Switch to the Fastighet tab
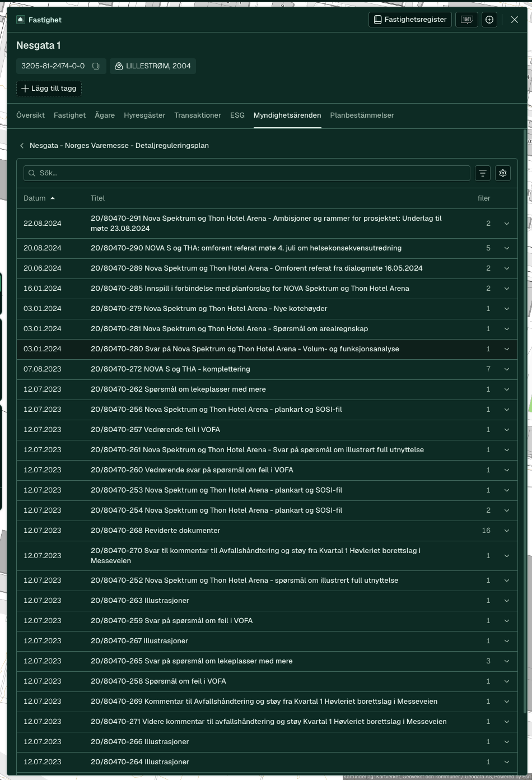 coord(69,115)
